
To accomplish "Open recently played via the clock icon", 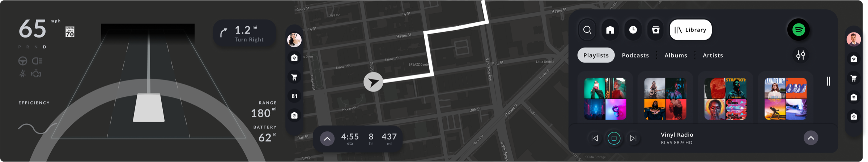I will pyautogui.click(x=633, y=30).
